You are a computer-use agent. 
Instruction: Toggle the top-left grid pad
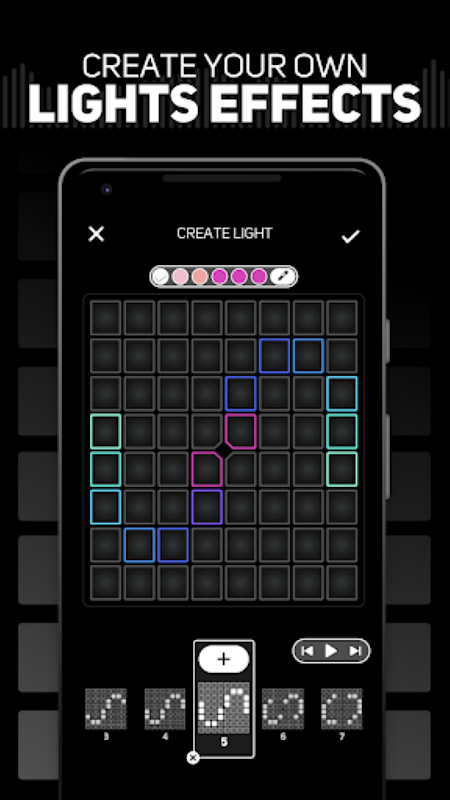[x=106, y=318]
